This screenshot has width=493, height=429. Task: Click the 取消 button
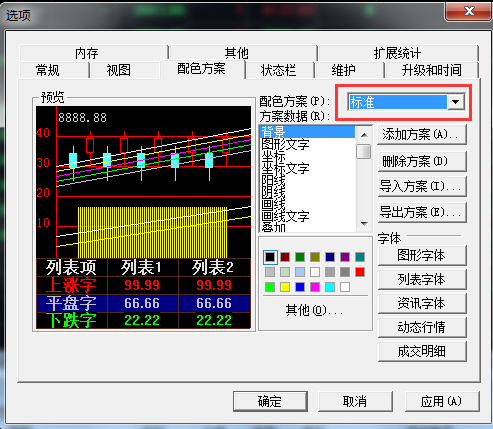(x=355, y=402)
